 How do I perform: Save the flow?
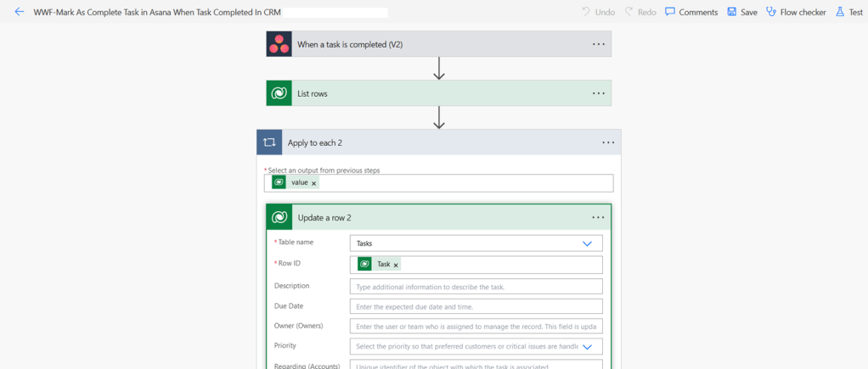[x=741, y=12]
